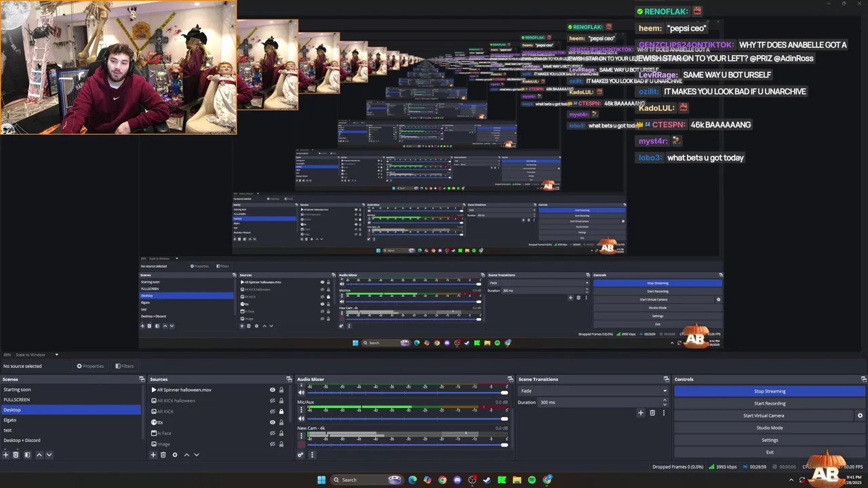868x488 pixels.
Task: Click the Exit button in Controls
Action: point(770,452)
